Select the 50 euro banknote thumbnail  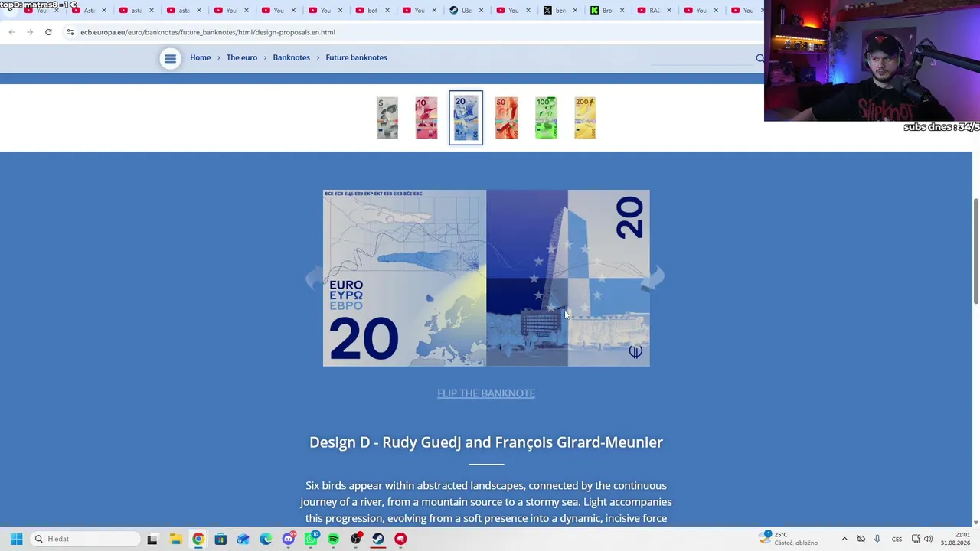pyautogui.click(x=506, y=118)
